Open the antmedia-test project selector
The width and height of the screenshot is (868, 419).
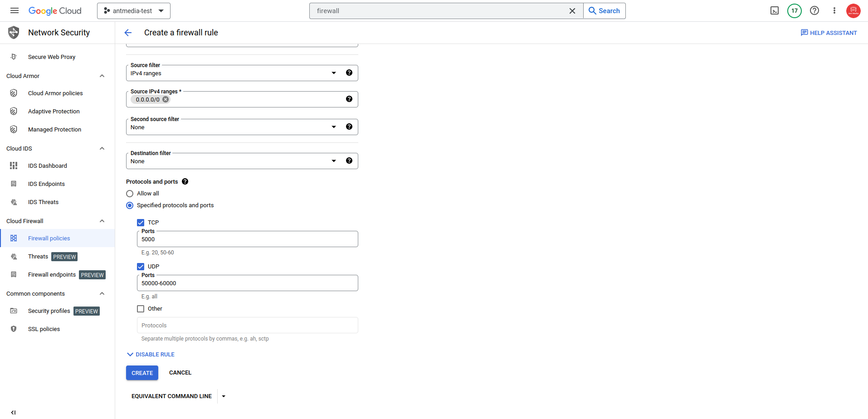click(134, 11)
